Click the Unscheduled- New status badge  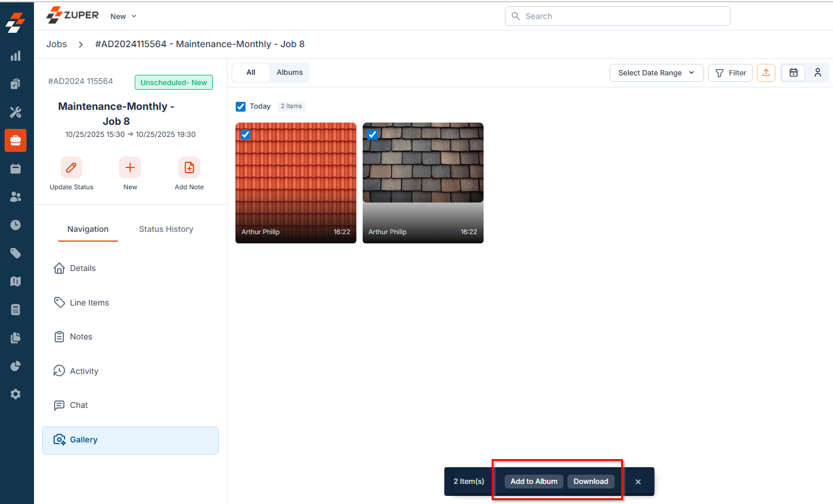[x=174, y=82]
